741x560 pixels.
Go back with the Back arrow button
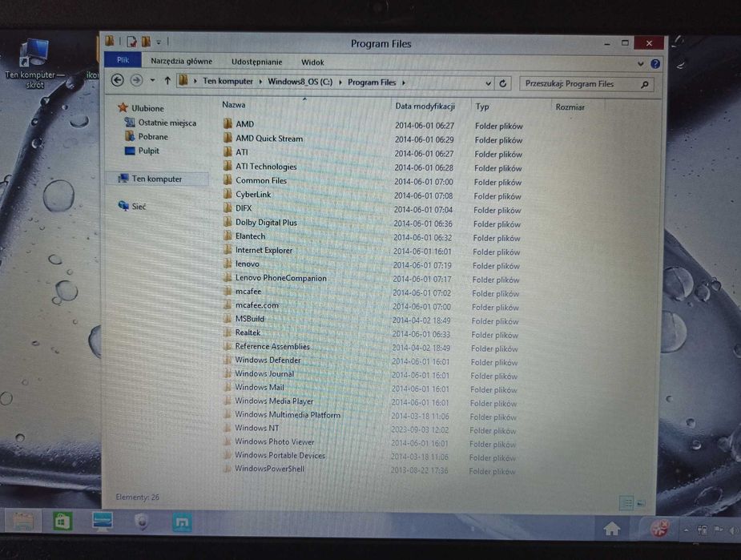(118, 80)
